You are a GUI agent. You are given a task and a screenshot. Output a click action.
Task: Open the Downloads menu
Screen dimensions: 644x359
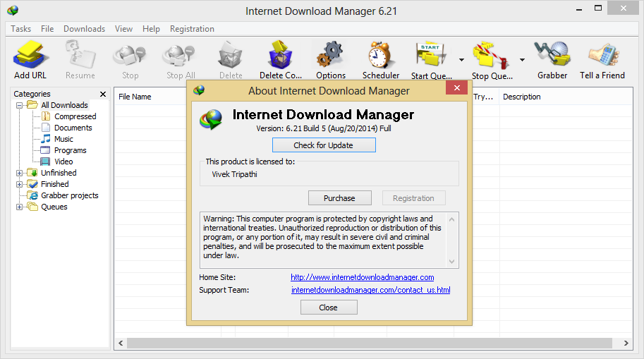84,29
